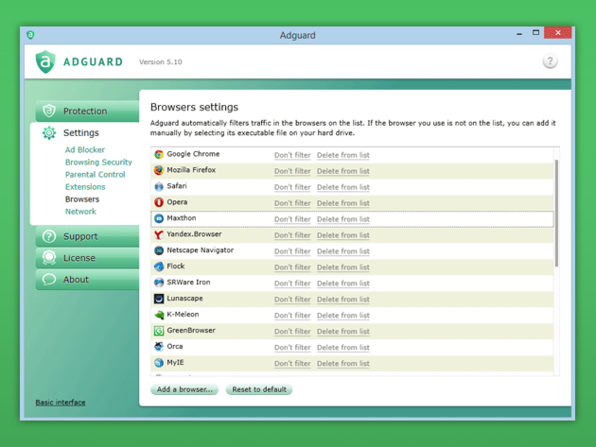Click the Lunascape browser icon
This screenshot has width=596, height=447.
(159, 299)
